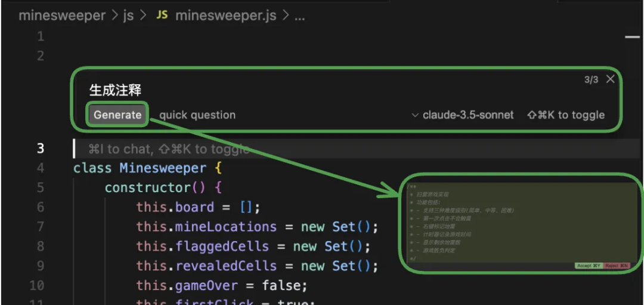Screen dimensions: 644x305
Task: Click line number 7 in the gutter
Action: (41, 227)
